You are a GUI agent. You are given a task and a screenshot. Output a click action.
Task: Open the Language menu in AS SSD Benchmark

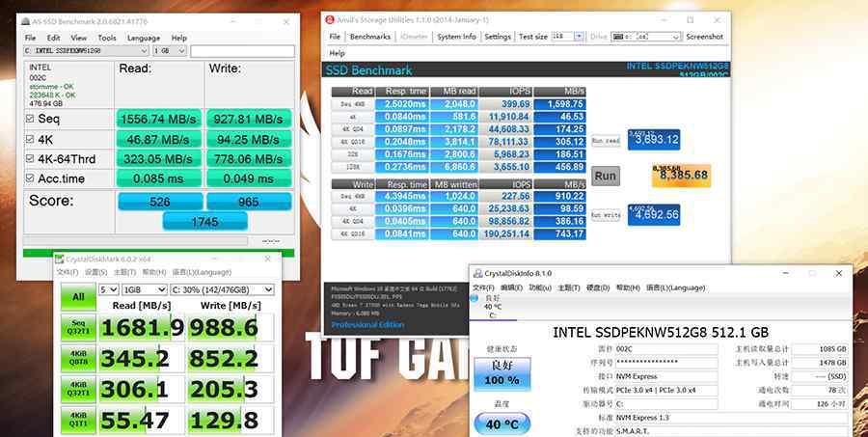click(144, 38)
